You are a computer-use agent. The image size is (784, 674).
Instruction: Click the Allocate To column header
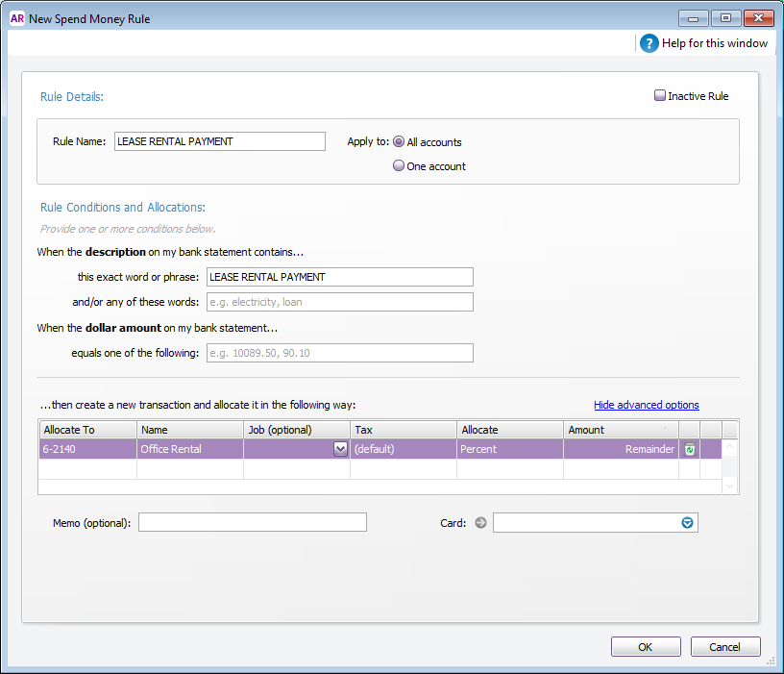click(x=87, y=430)
